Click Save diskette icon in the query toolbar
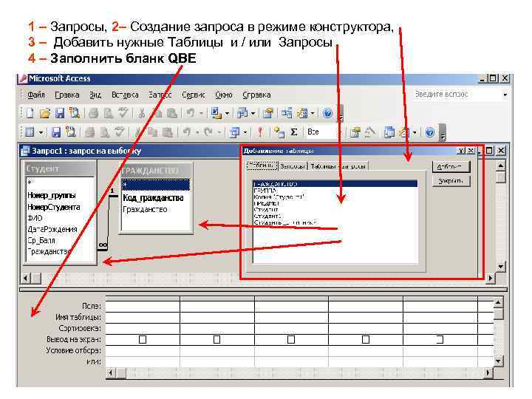This screenshot has height=399, width=532. [x=56, y=132]
